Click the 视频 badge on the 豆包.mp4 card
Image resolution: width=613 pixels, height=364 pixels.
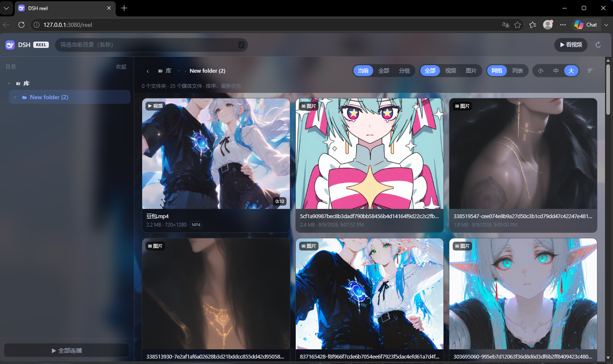(155, 106)
